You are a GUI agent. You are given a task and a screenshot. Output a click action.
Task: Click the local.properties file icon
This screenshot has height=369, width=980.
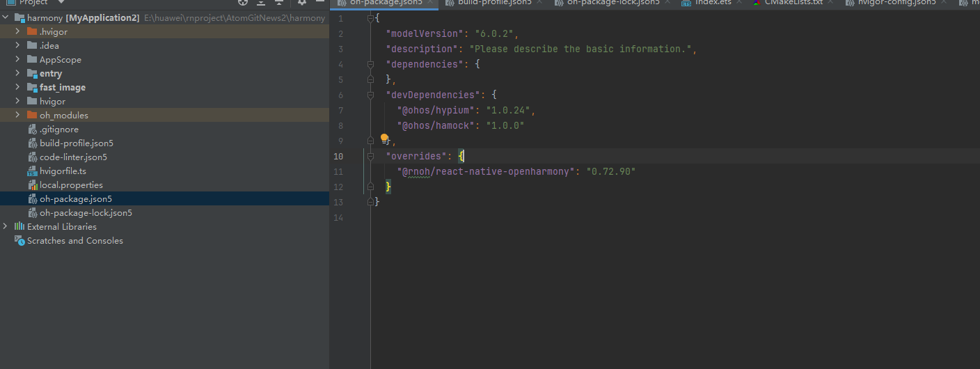33,185
